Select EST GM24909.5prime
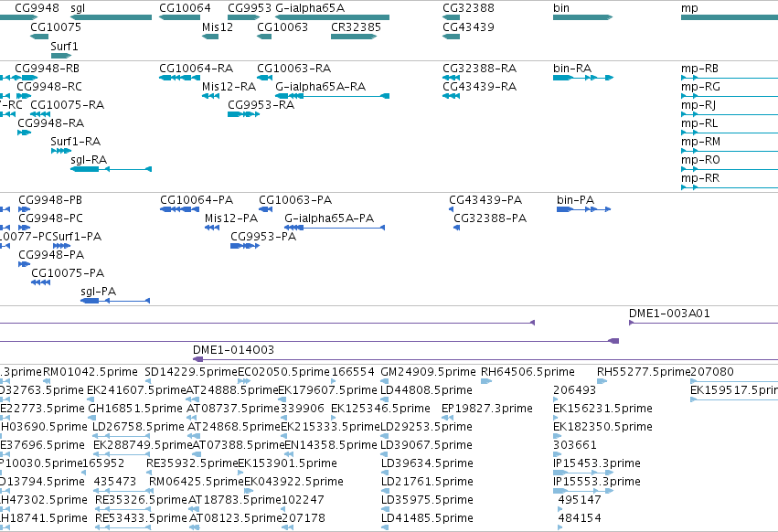Viewport: 778px width, 532px height. click(428, 372)
